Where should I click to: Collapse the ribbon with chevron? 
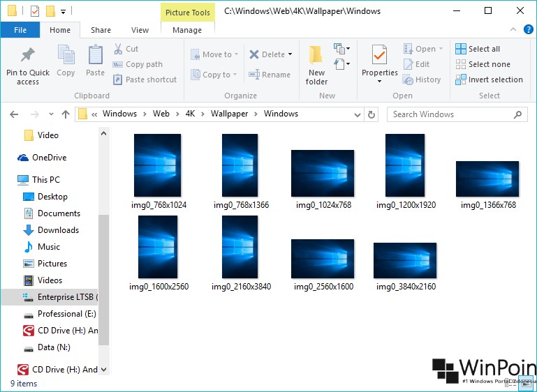(513, 30)
